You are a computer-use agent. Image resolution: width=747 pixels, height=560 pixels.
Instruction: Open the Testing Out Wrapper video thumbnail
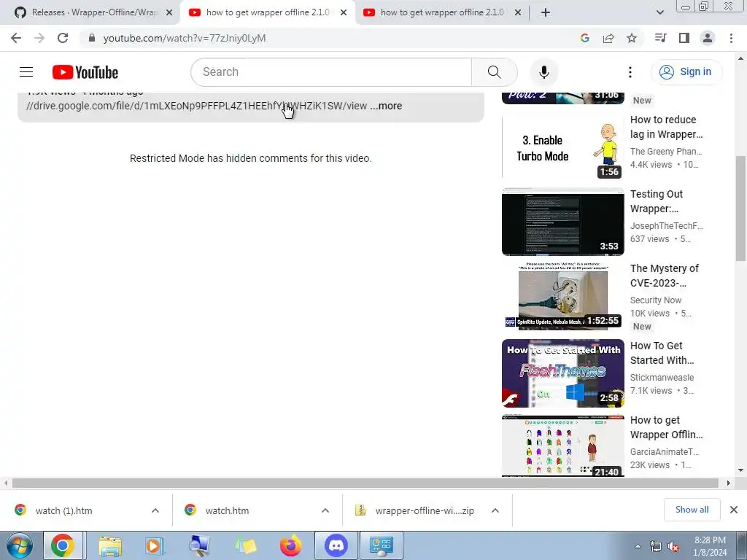point(563,222)
